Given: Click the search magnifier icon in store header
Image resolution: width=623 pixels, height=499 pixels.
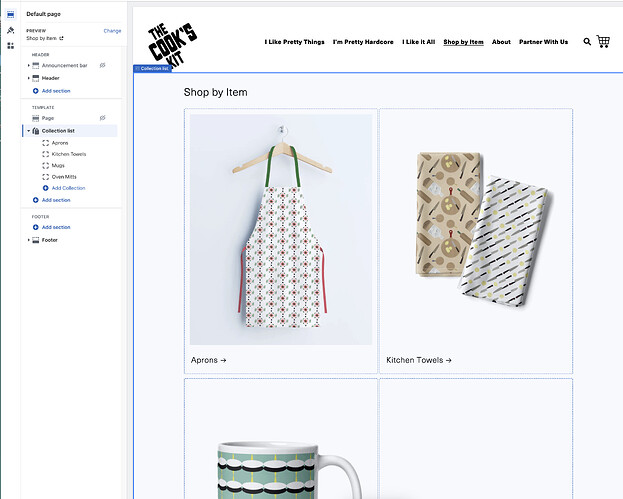Looking at the screenshot, I should tap(587, 42).
